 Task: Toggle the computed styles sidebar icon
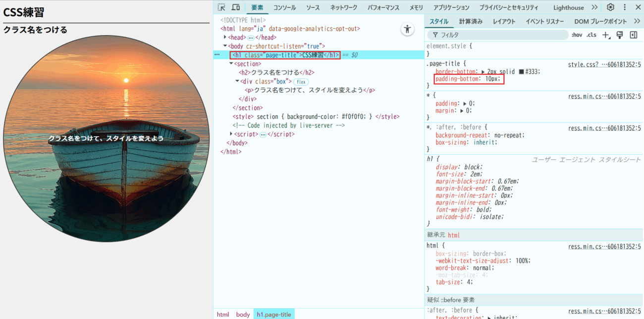click(633, 35)
